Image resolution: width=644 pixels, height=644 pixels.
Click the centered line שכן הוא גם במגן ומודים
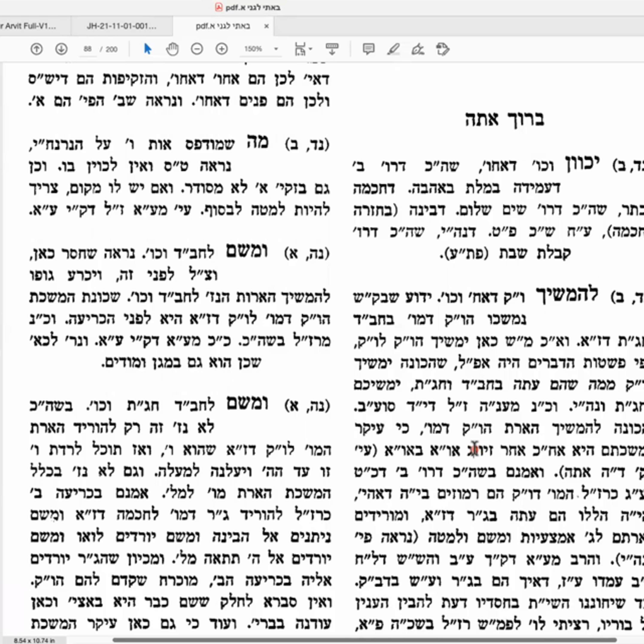[x=182, y=363]
